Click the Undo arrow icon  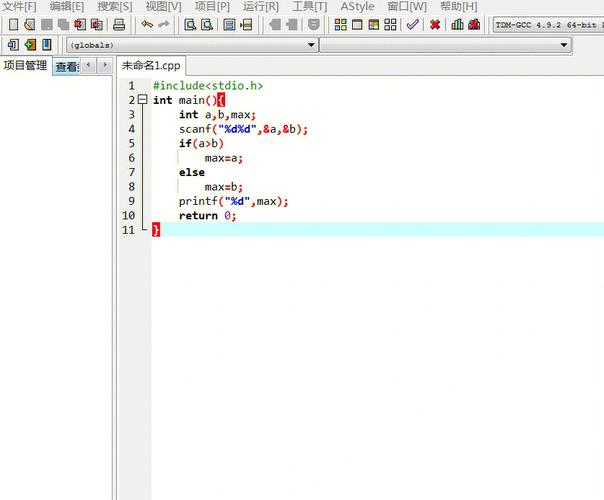pos(147,25)
